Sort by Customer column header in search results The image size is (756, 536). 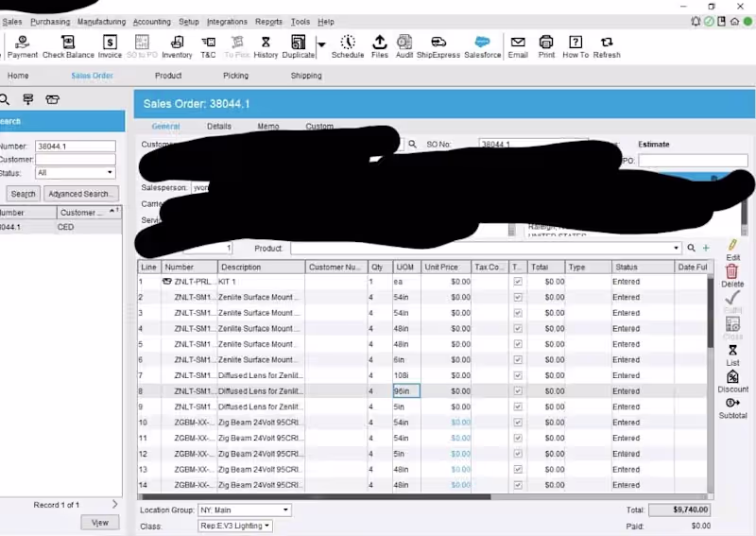click(x=89, y=213)
